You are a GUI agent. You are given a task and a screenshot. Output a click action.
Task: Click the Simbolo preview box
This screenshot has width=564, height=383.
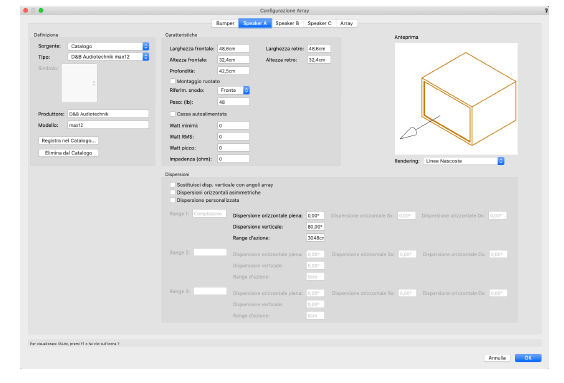[x=79, y=83]
